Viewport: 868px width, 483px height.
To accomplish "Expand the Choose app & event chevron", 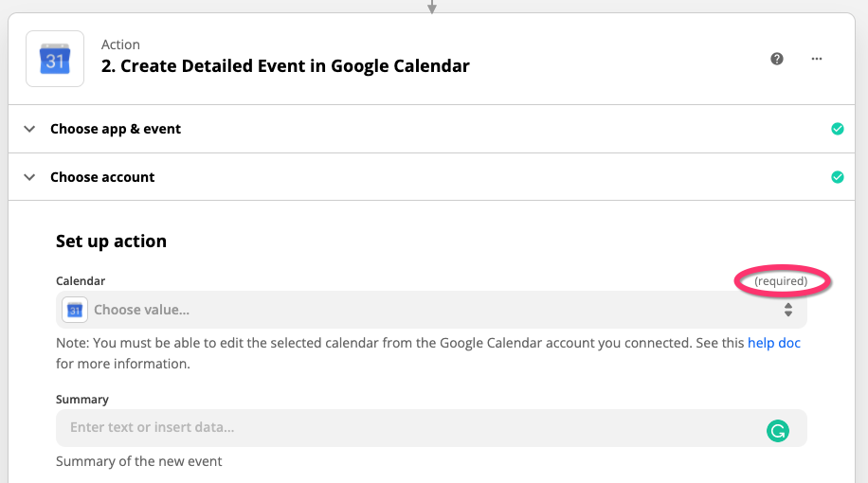I will (29, 129).
